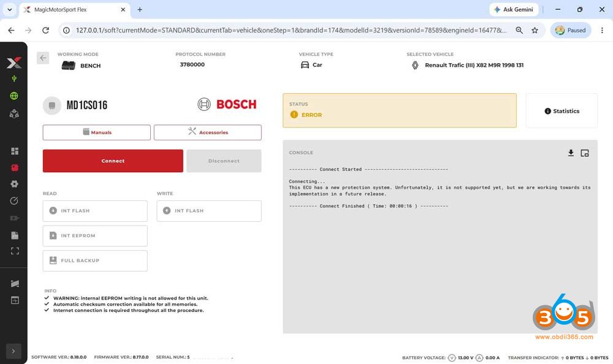The width and height of the screenshot is (613, 364).
Task: Click INT FLASH under Write
Action: point(209,211)
